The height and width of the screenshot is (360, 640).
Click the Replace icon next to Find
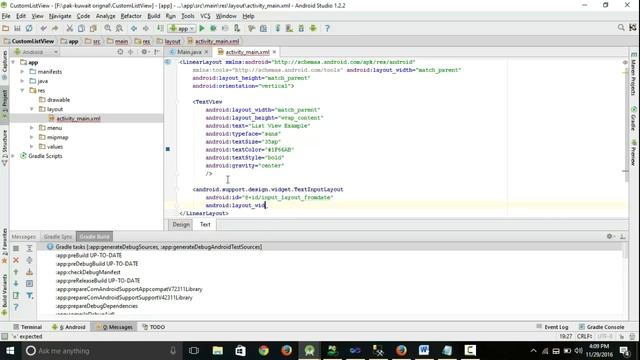(x=119, y=28)
